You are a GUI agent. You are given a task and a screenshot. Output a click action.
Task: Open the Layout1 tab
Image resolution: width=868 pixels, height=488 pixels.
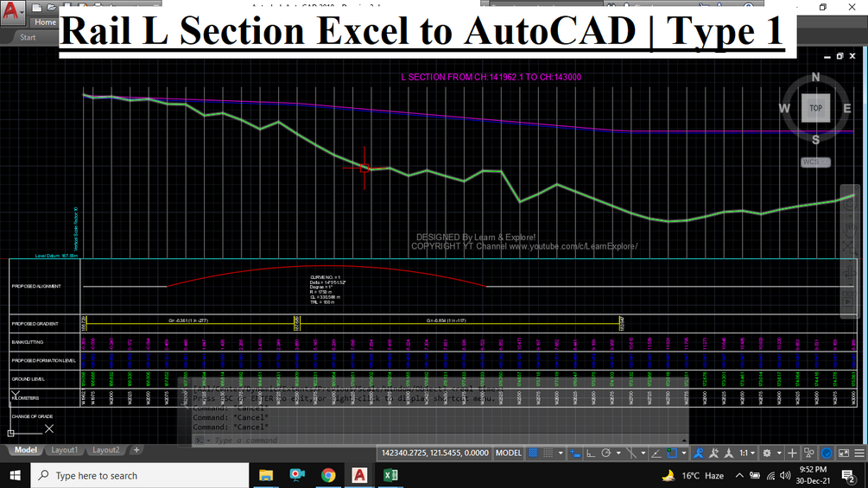(x=64, y=450)
